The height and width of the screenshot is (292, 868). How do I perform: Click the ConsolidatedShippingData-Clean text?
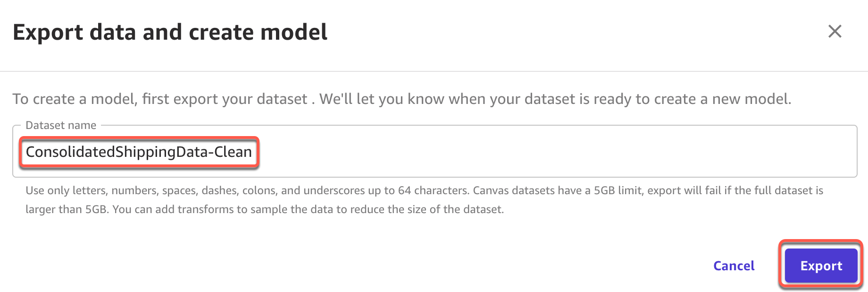pyautogui.click(x=139, y=152)
